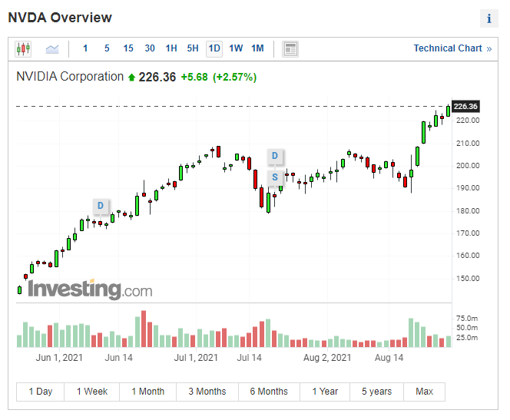
Task: Select the 5H interval
Action: click(193, 48)
